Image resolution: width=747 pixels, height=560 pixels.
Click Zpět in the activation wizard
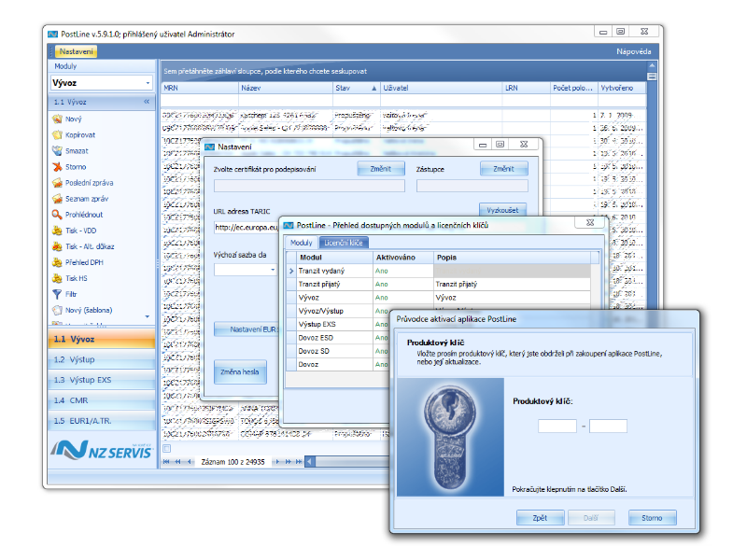point(541,518)
